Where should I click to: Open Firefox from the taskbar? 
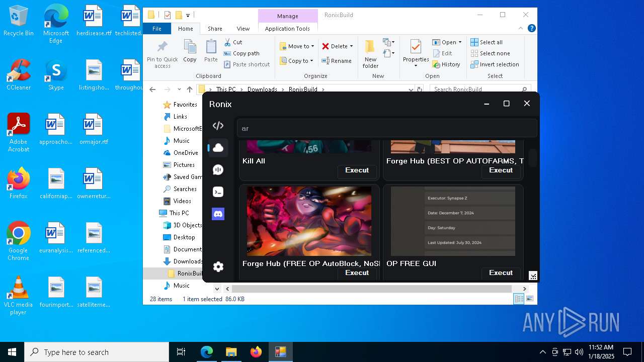256,352
